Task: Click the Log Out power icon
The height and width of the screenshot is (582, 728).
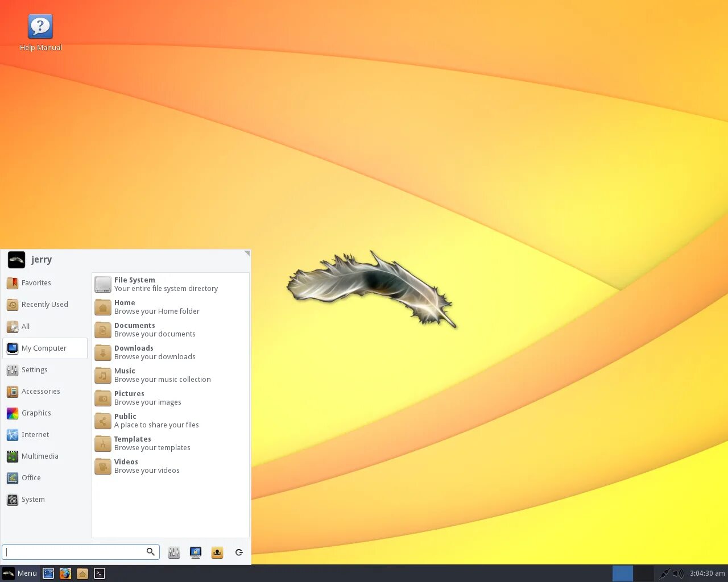Action: coord(239,552)
